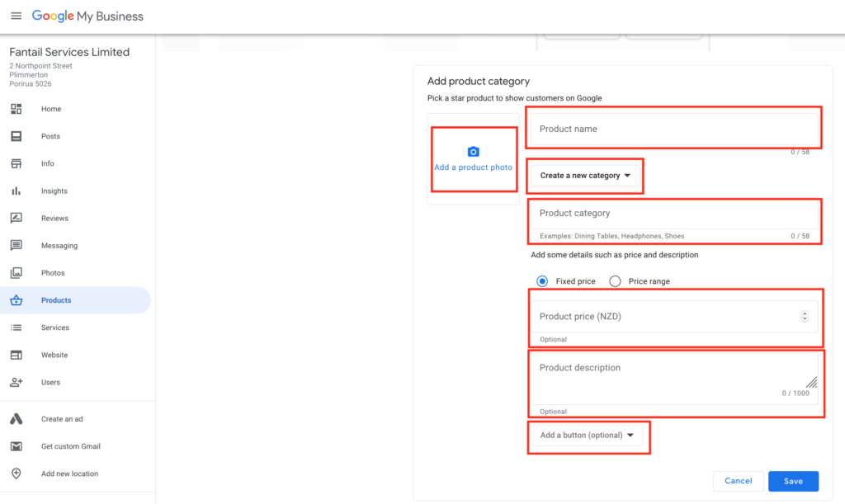Select the Price range radio button

coord(615,281)
